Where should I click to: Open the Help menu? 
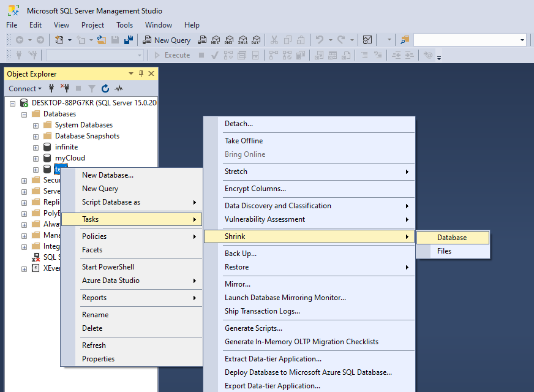click(192, 25)
